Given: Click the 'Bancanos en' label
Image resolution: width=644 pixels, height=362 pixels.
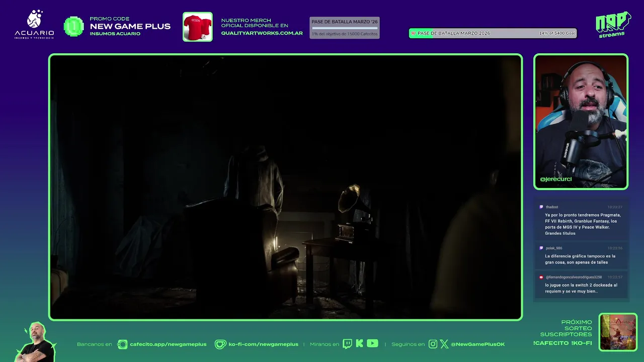Looking at the screenshot, I should click(94, 344).
